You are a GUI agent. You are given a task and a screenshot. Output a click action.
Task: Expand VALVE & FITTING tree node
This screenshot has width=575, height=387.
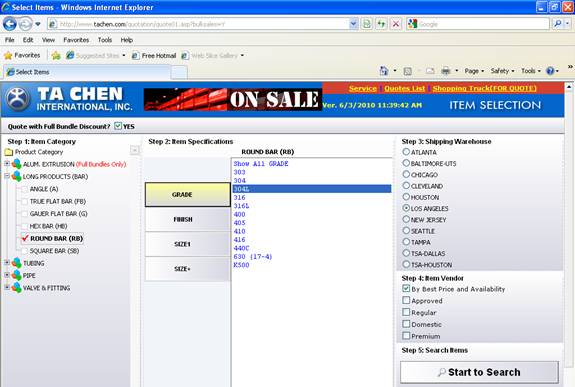click(7, 288)
